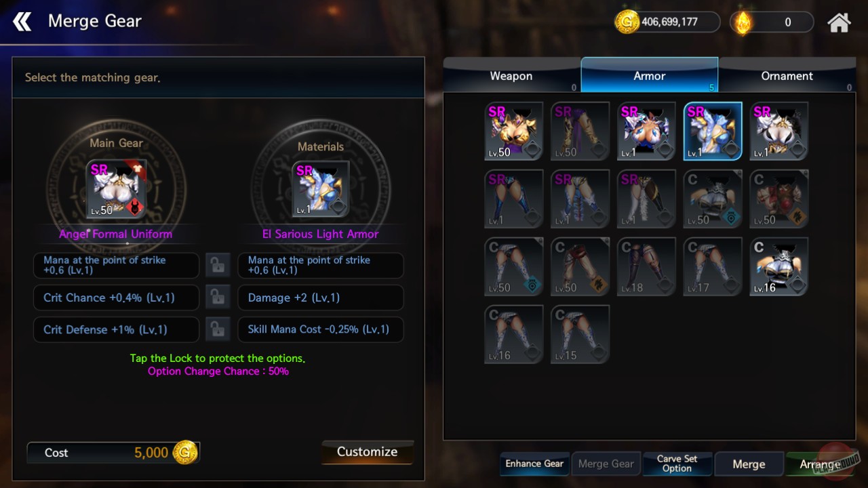This screenshot has height=488, width=868.
Task: Pick the first SR Lv.50 armor in grid
Action: click(513, 131)
